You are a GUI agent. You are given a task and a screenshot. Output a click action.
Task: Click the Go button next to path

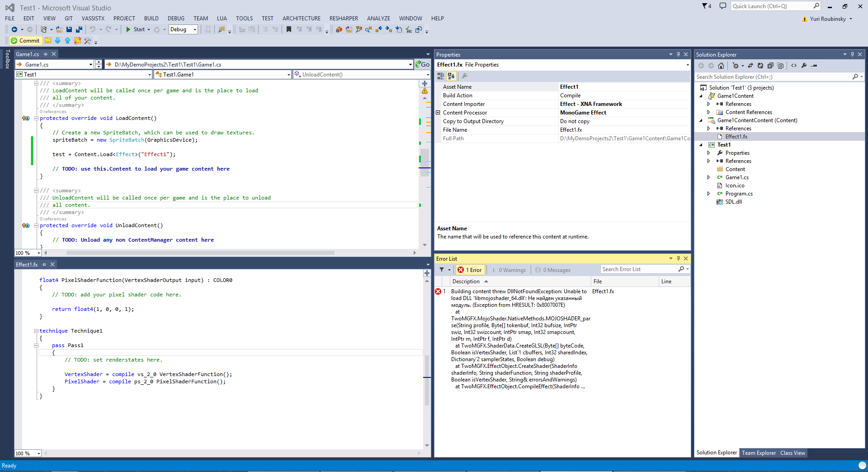422,65
